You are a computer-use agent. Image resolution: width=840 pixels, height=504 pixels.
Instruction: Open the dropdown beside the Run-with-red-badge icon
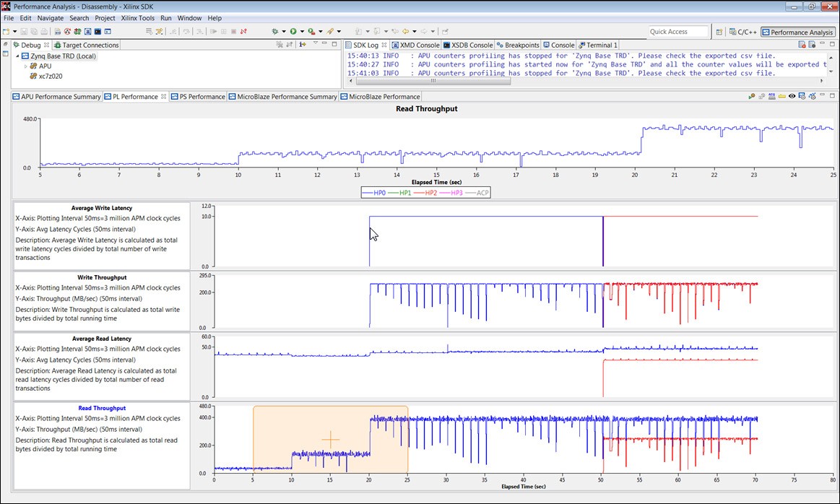pos(321,32)
